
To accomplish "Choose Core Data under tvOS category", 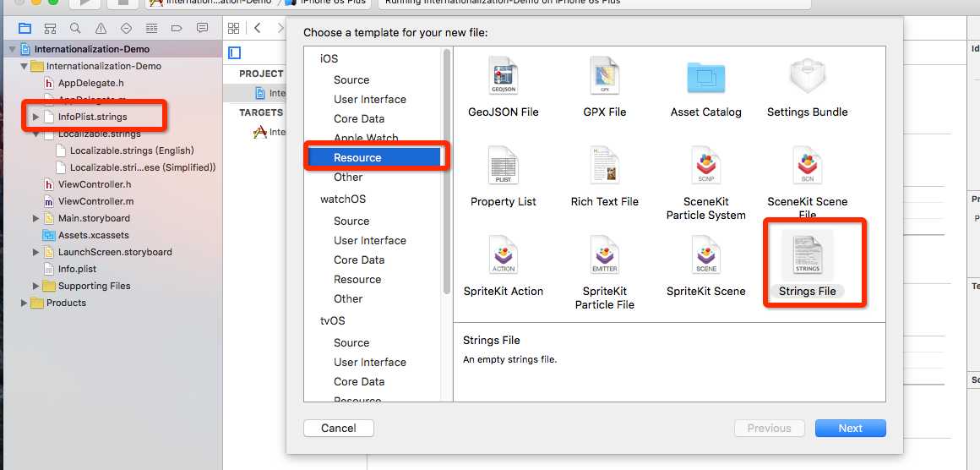I will 359,382.
